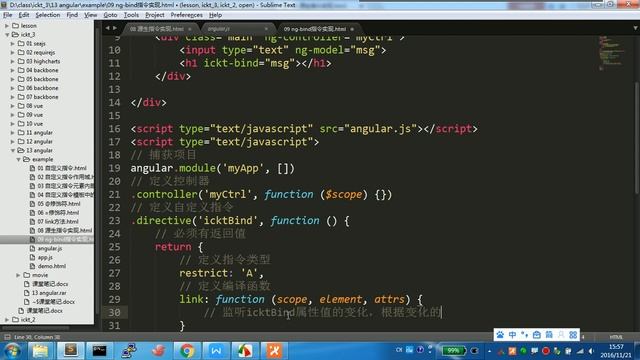Expand the lesson folder
Viewport: 640px width, 360px height.
pyautogui.click(x=7, y=25)
